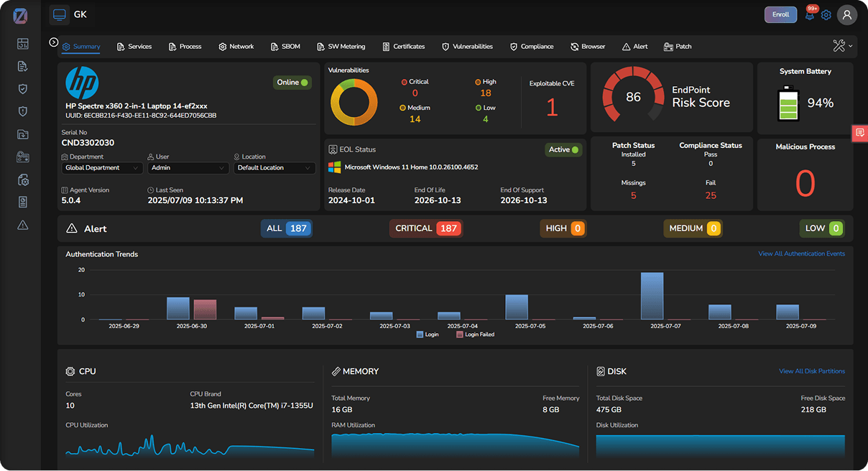Switch to the Vulnerabilities tab
Image resolution: width=868 pixels, height=471 pixels.
[468, 47]
